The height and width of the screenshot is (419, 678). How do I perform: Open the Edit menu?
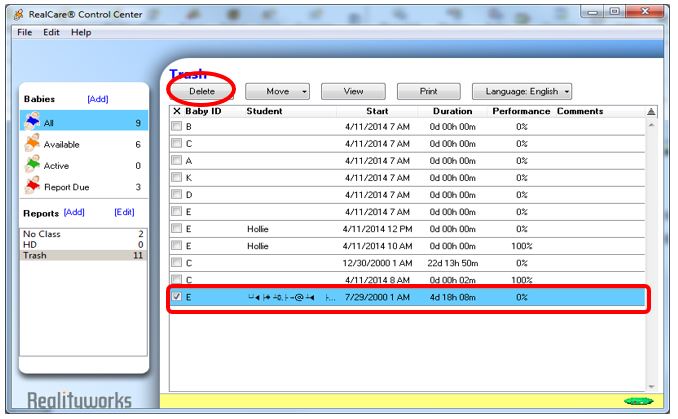(x=51, y=32)
